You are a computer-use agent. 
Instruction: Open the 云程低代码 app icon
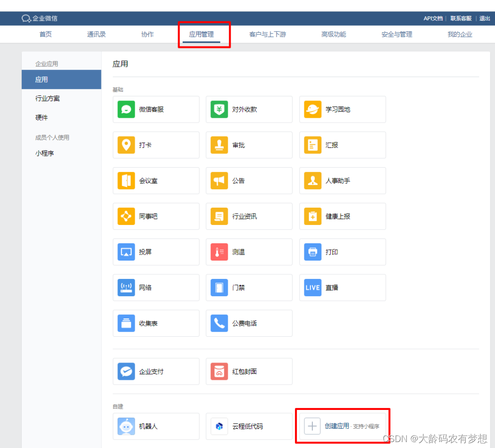[x=219, y=426]
